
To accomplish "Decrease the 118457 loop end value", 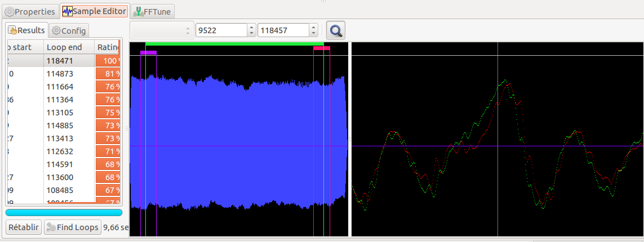I will tap(314, 34).
